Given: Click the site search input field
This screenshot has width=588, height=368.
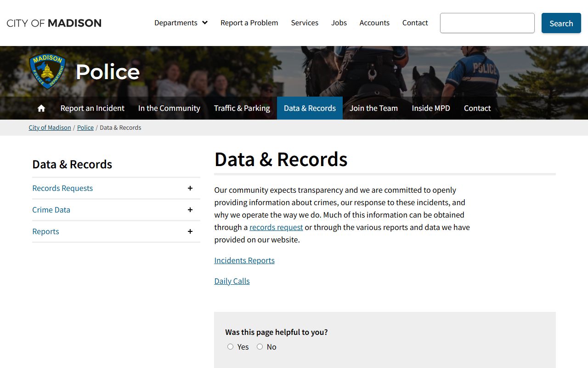Looking at the screenshot, I should pyautogui.click(x=487, y=23).
